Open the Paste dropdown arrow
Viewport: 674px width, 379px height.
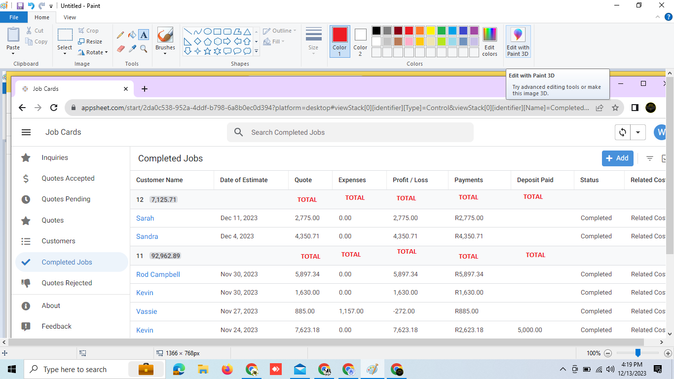coord(13,53)
